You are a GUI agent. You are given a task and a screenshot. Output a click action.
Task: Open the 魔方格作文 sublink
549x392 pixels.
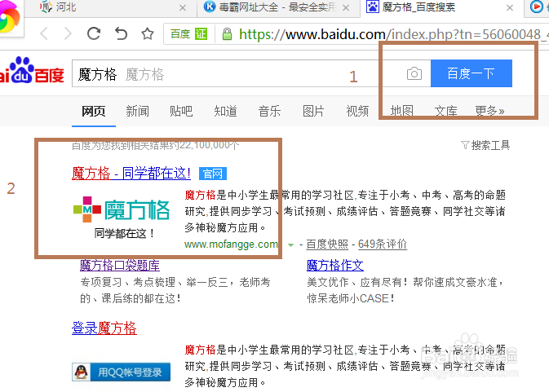tap(335, 266)
